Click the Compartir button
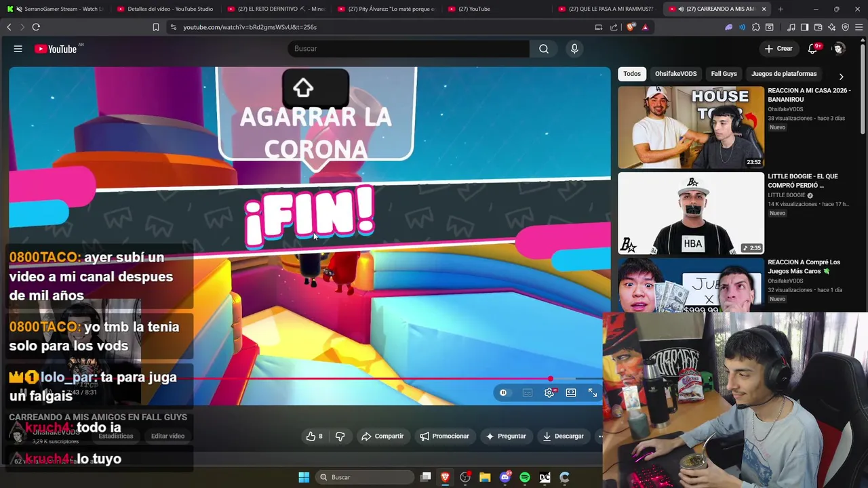This screenshot has height=488, width=868. 382,436
